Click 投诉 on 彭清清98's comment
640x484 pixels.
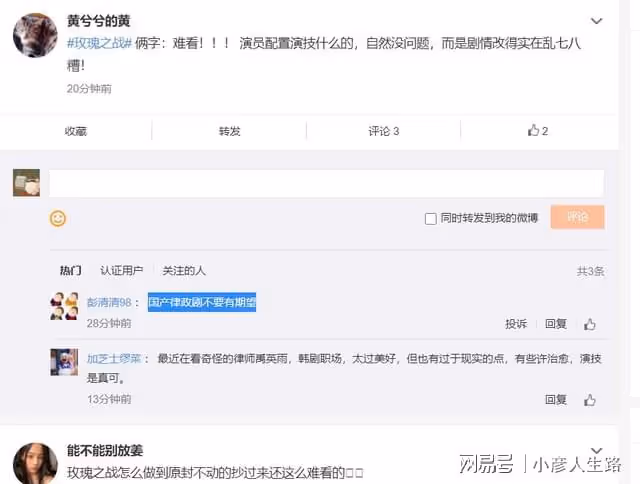point(516,324)
